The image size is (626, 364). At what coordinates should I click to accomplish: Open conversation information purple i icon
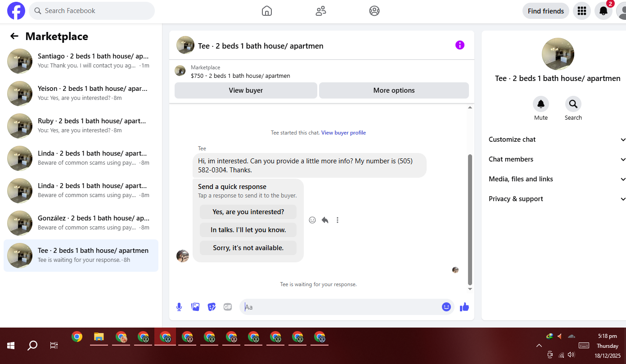[x=459, y=45]
